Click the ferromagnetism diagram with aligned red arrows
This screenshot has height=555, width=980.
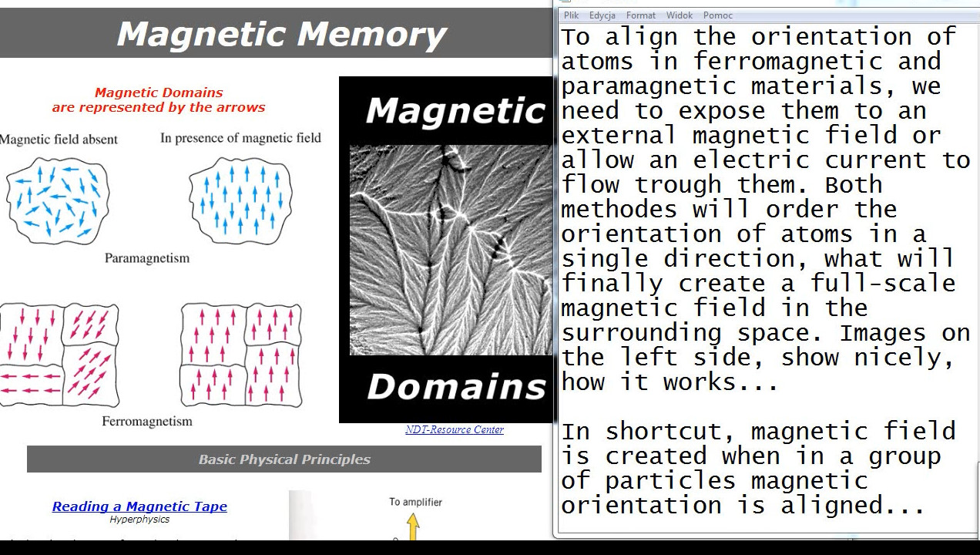point(240,355)
